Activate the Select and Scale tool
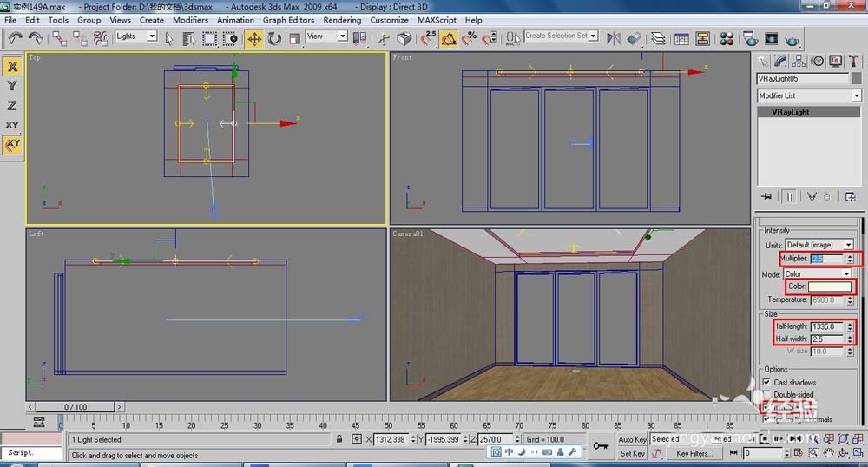This screenshot has width=868, height=467. click(x=294, y=39)
